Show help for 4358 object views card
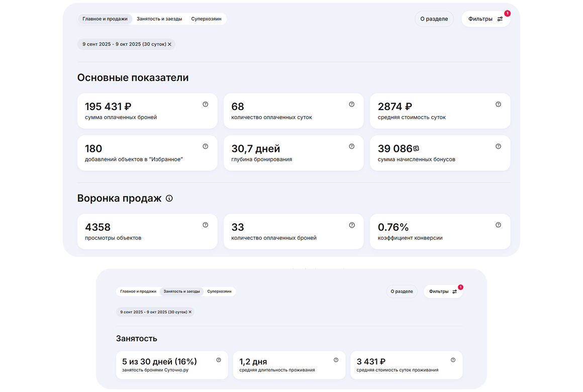 205,225
